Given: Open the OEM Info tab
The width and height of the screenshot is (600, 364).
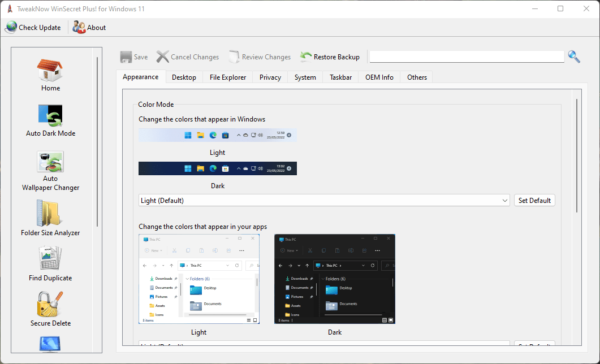Looking at the screenshot, I should tap(379, 77).
